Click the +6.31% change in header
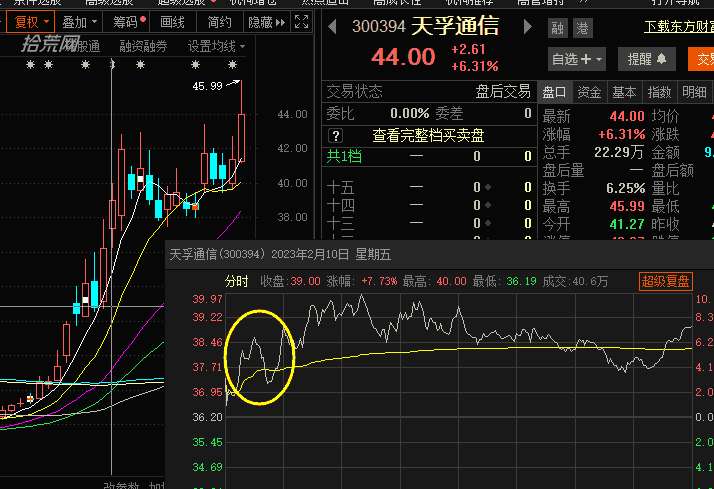Screen dimensions: 714x489 (x=474, y=66)
